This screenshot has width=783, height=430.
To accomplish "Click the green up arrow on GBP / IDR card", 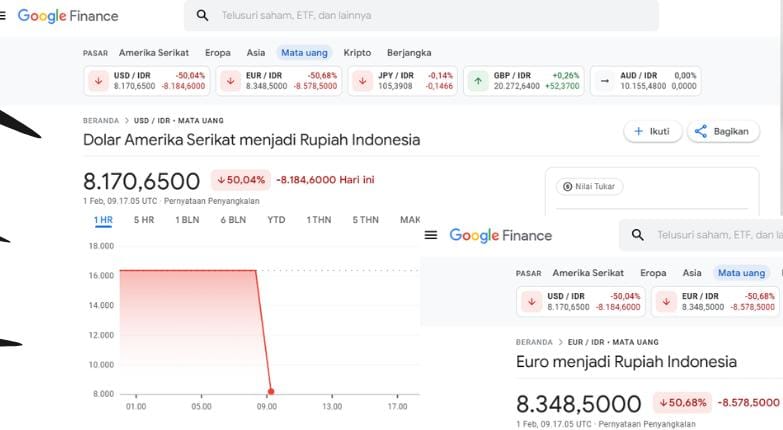I will tap(478, 80).
